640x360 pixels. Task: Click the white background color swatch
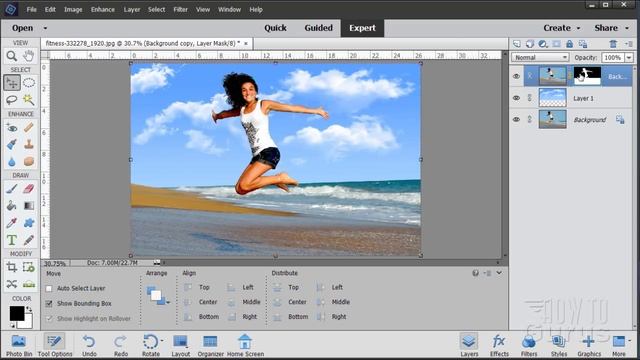[x=27, y=324]
